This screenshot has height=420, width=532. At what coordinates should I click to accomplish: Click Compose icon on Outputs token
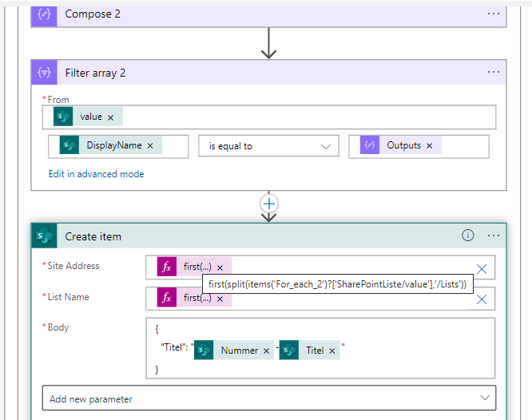tap(370, 145)
